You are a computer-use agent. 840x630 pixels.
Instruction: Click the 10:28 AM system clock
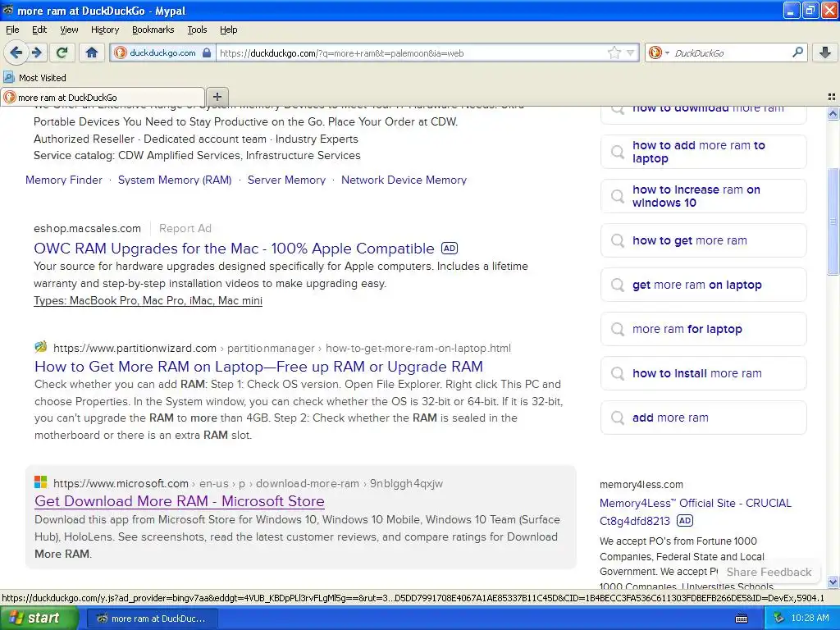tap(810, 619)
